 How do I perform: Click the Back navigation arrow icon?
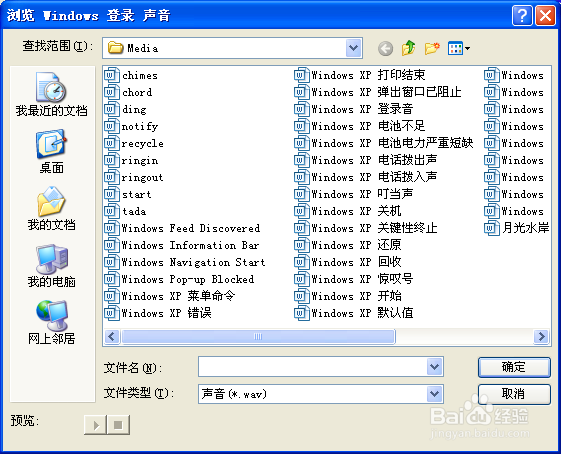click(385, 48)
